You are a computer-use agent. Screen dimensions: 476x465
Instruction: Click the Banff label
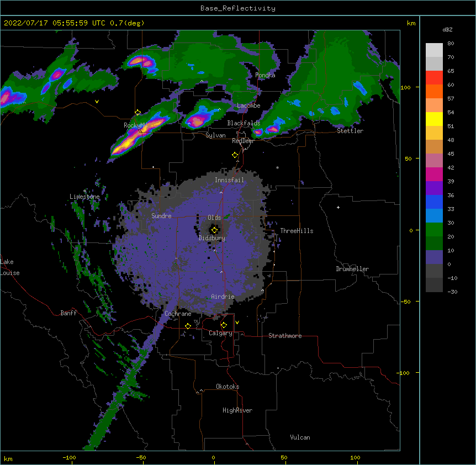(x=68, y=313)
